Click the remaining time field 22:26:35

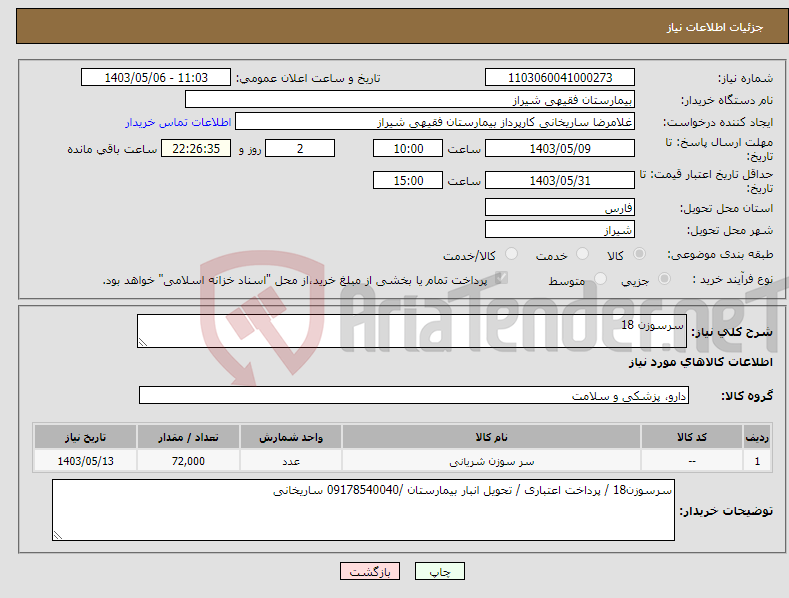pos(196,148)
